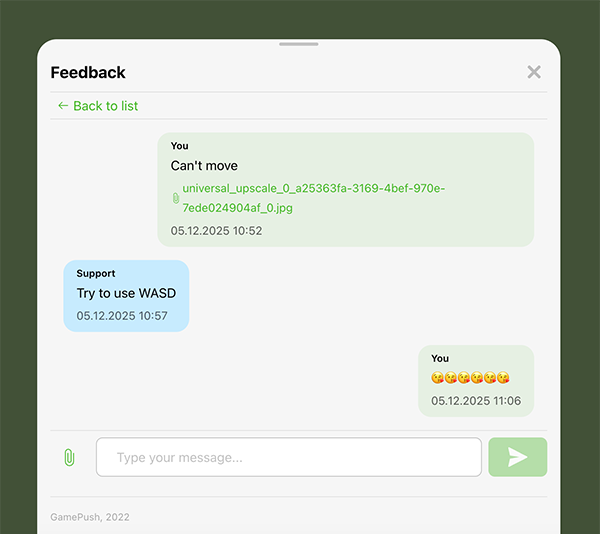Grab the drag handle at the top of the sheet
Viewport: 600px width, 534px height.
(x=299, y=44)
